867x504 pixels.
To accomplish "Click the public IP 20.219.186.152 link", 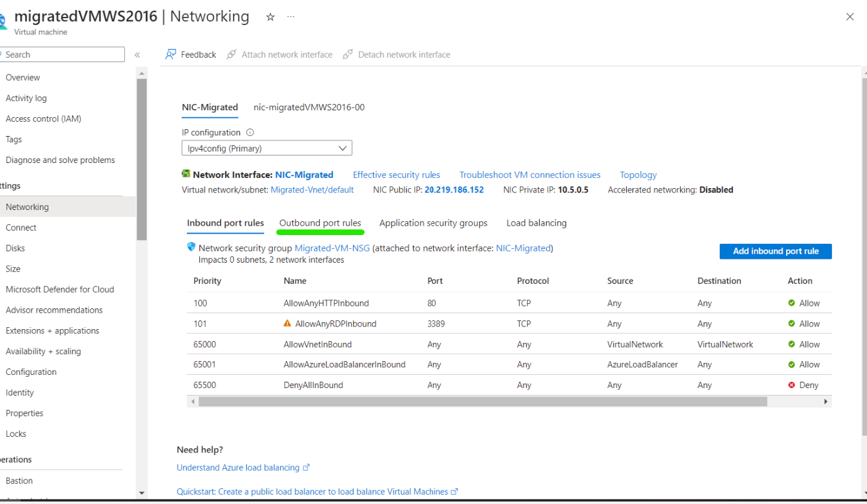I will 455,190.
